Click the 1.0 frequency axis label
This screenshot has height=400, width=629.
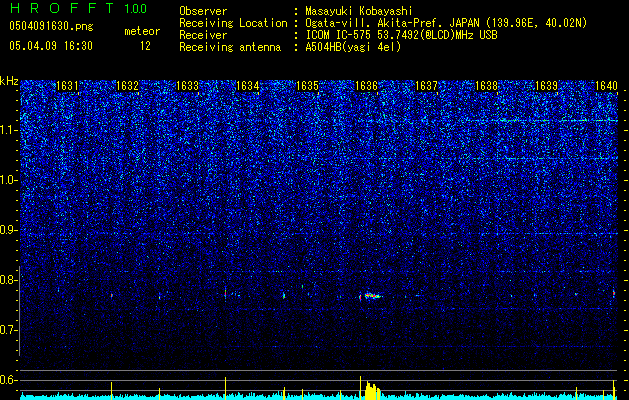tap(9, 180)
